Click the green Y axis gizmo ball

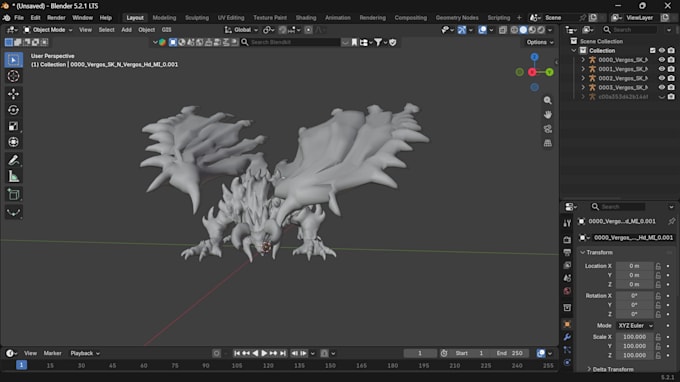549,72
